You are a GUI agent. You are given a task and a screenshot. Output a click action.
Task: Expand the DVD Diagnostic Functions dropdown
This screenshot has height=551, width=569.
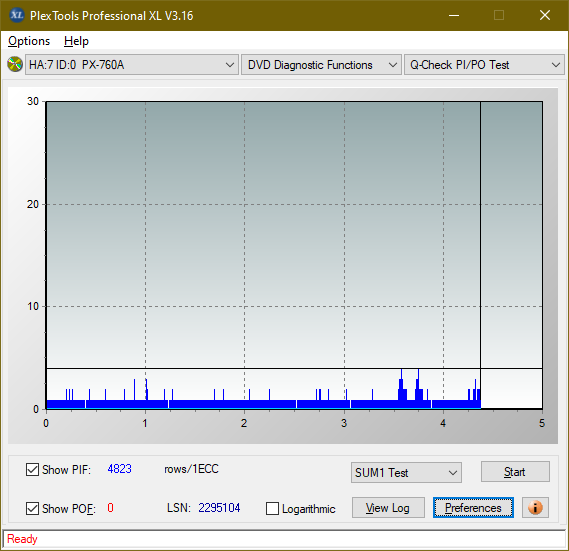pyautogui.click(x=321, y=65)
